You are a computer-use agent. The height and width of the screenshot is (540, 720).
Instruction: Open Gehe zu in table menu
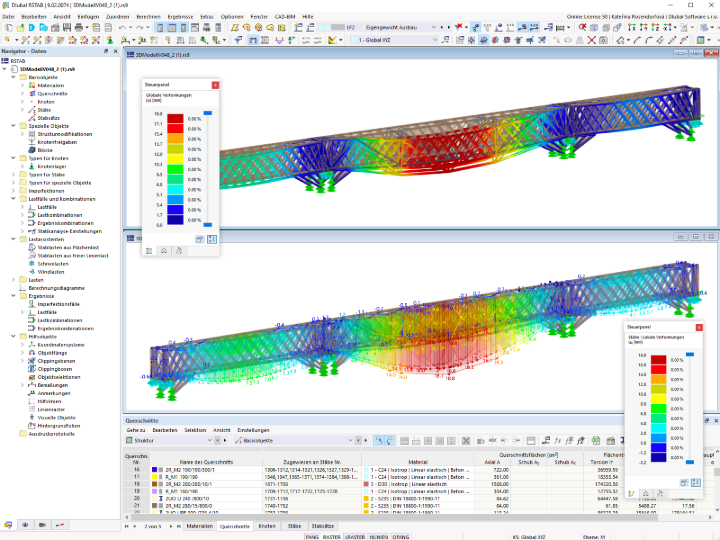(135, 430)
